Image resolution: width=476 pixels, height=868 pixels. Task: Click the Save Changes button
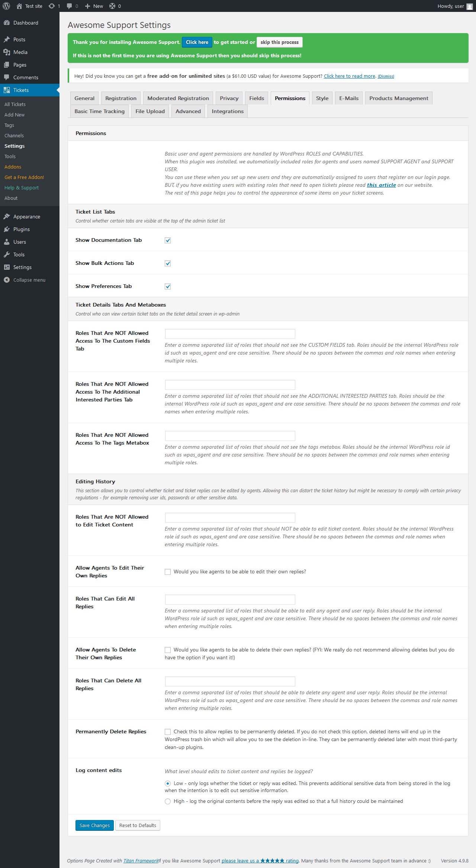click(94, 825)
